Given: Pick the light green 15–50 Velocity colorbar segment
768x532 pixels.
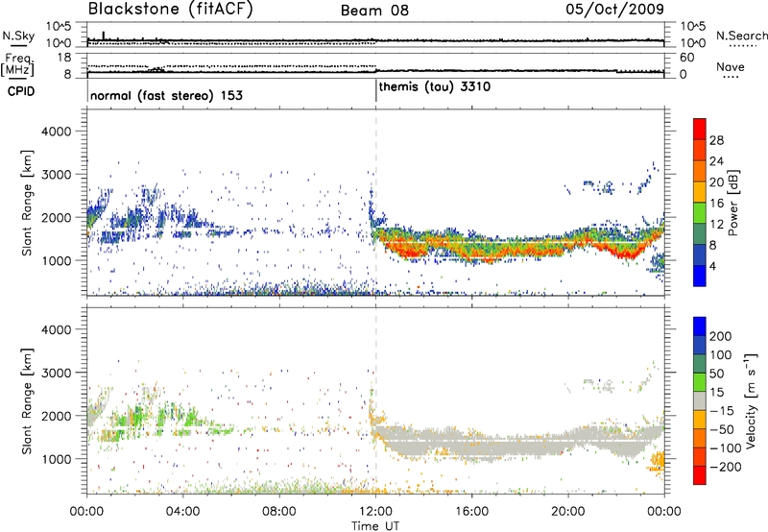Looking at the screenshot, I should [x=700, y=382].
